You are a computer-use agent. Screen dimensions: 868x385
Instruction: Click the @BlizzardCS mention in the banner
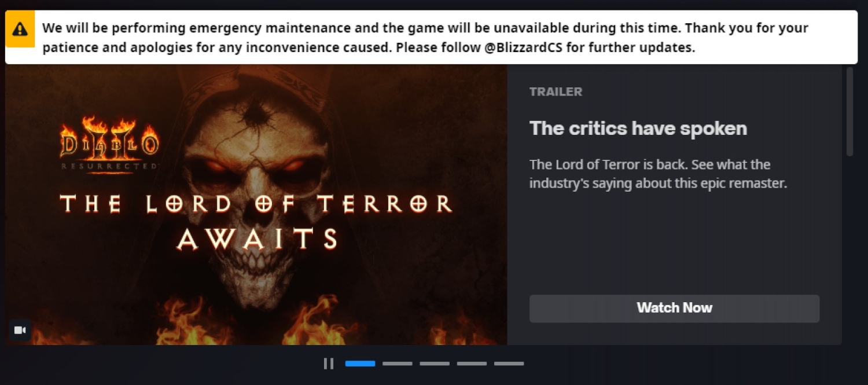pos(524,47)
